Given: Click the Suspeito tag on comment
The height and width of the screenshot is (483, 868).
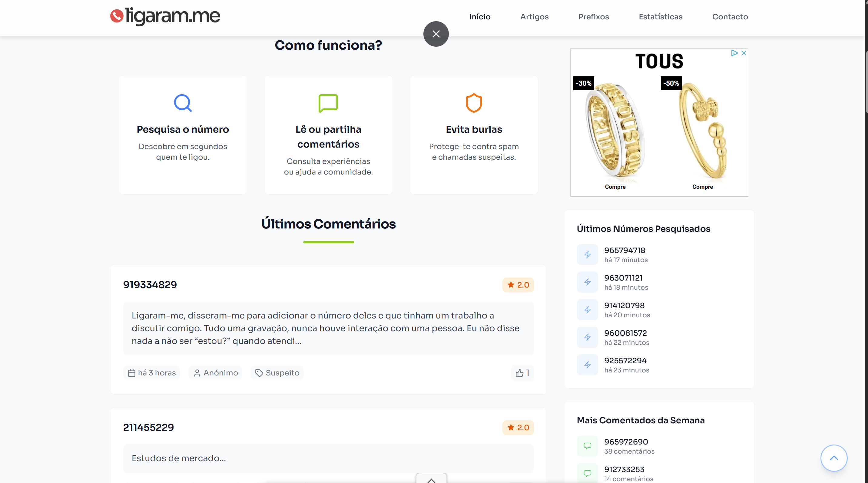Looking at the screenshot, I should click(277, 373).
